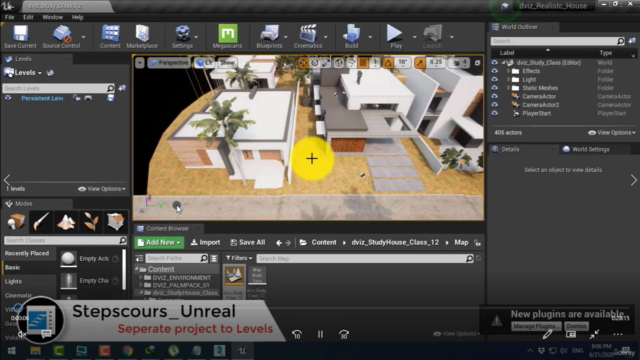The width and height of the screenshot is (640, 360).
Task: Maximize the viewport with corner icon
Action: click(x=477, y=63)
